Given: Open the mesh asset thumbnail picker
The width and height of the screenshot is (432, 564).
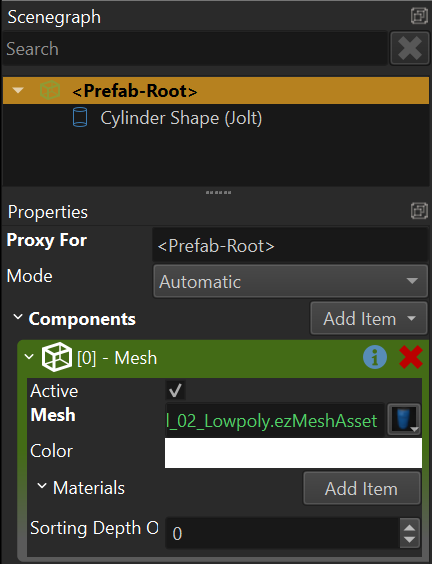Looking at the screenshot, I should 404,419.
